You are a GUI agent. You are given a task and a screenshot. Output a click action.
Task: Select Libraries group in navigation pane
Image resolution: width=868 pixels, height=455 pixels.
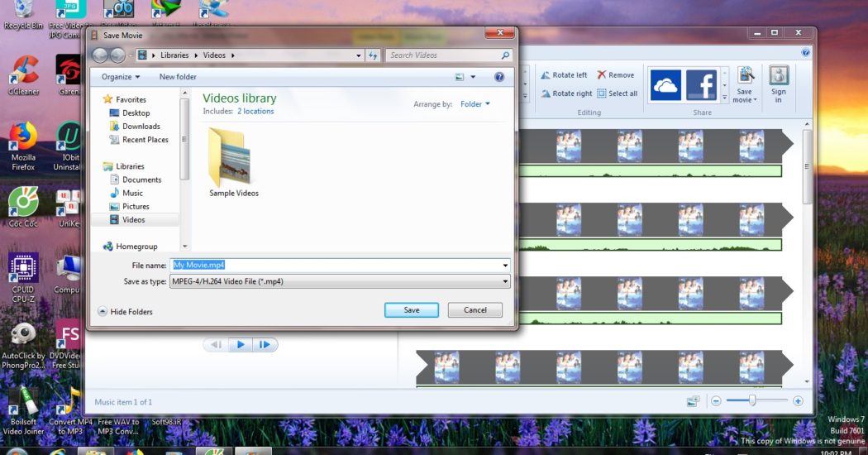click(123, 166)
